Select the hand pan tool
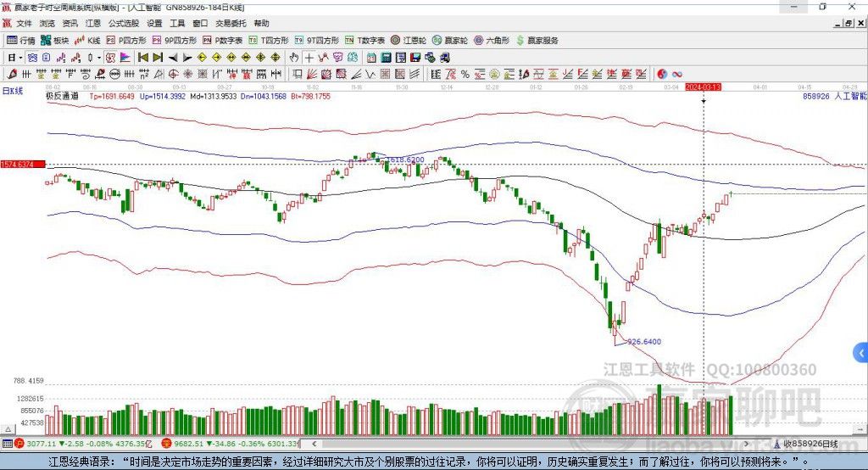This screenshot has width=868, height=470. tap(293, 58)
